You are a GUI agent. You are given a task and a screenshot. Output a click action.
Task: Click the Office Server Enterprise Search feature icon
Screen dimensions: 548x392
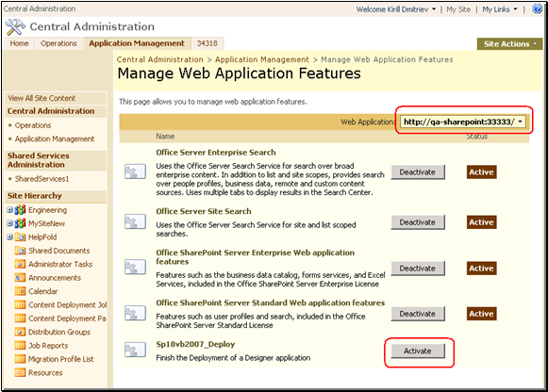(x=135, y=171)
